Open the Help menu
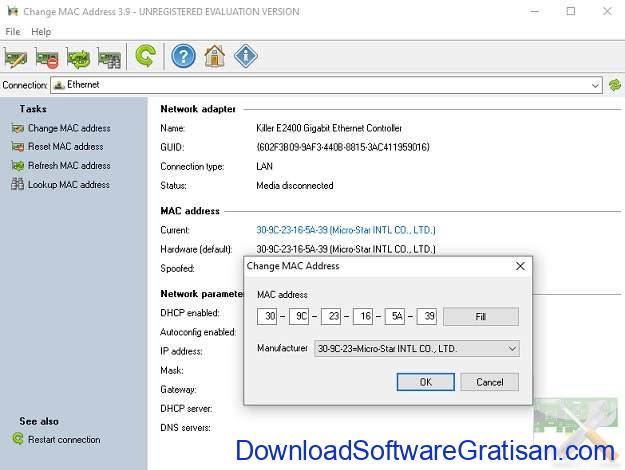This screenshot has width=625, height=470. pyautogui.click(x=41, y=31)
